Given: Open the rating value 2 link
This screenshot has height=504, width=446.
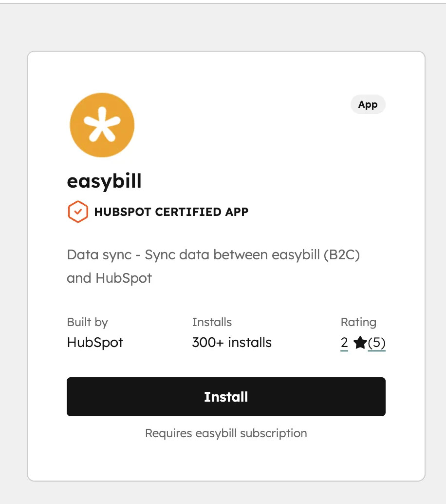Looking at the screenshot, I should 344,343.
